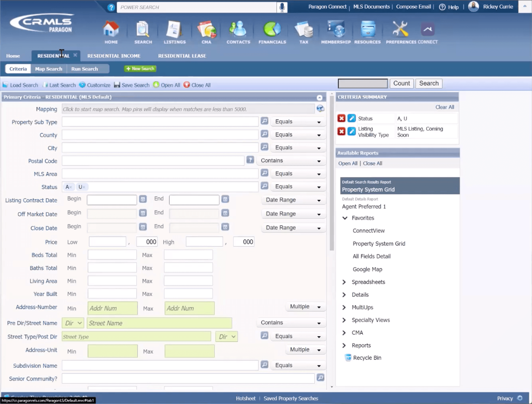Open calendar picker for Listing Contract Begin
The width and height of the screenshot is (532, 404).
point(143,199)
